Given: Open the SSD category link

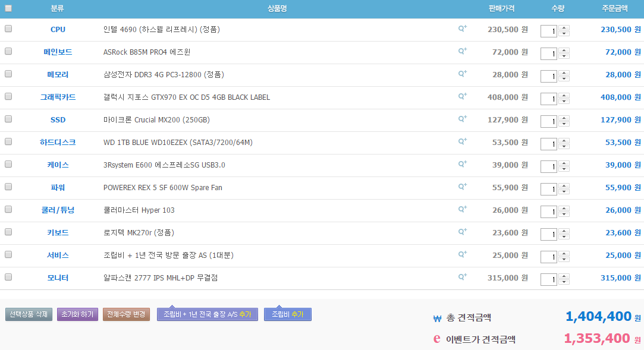Looking at the screenshot, I should pos(58,120).
